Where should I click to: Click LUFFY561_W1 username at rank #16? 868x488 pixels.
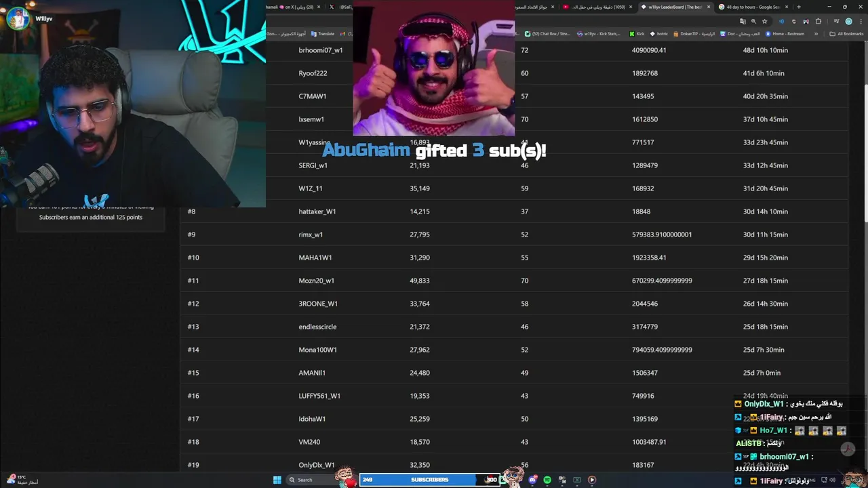click(319, 396)
